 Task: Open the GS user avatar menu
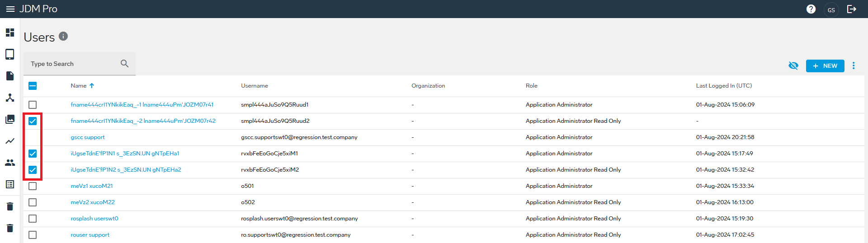831,9
